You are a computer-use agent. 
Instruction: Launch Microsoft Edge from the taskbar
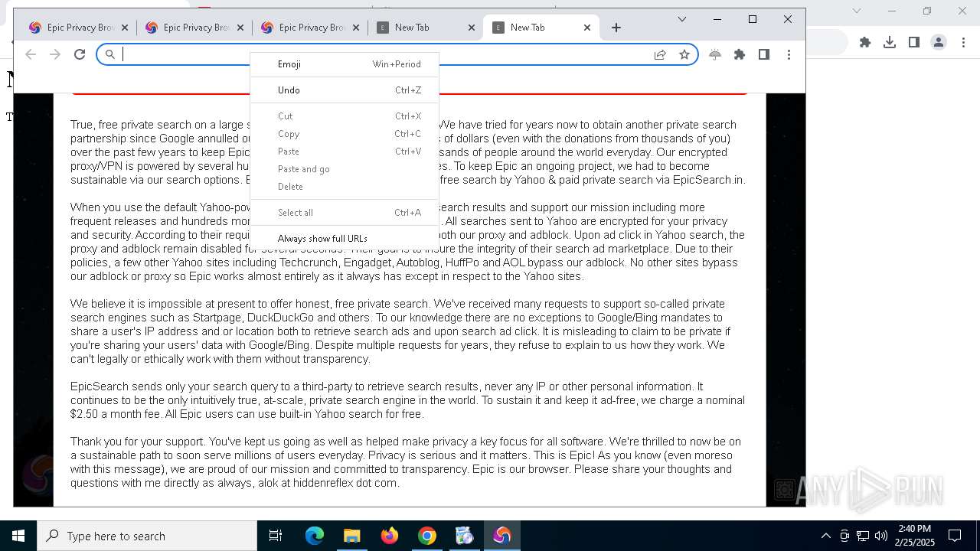[x=315, y=536]
